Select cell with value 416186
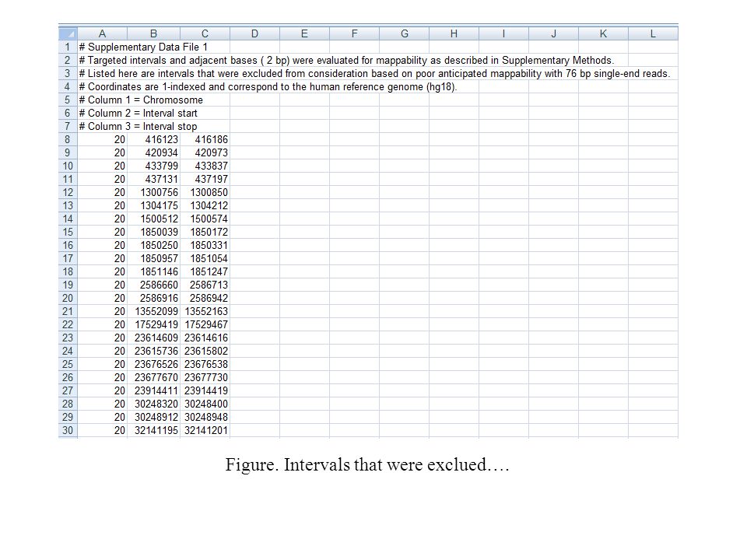Screen dimensions: 747x560 pyautogui.click(x=205, y=139)
